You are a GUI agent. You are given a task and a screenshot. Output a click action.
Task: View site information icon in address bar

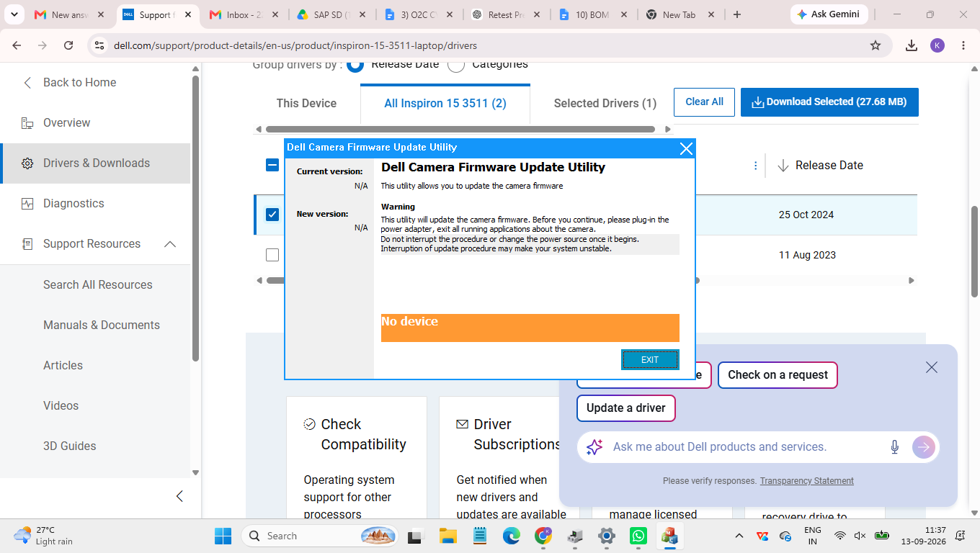coord(99,45)
